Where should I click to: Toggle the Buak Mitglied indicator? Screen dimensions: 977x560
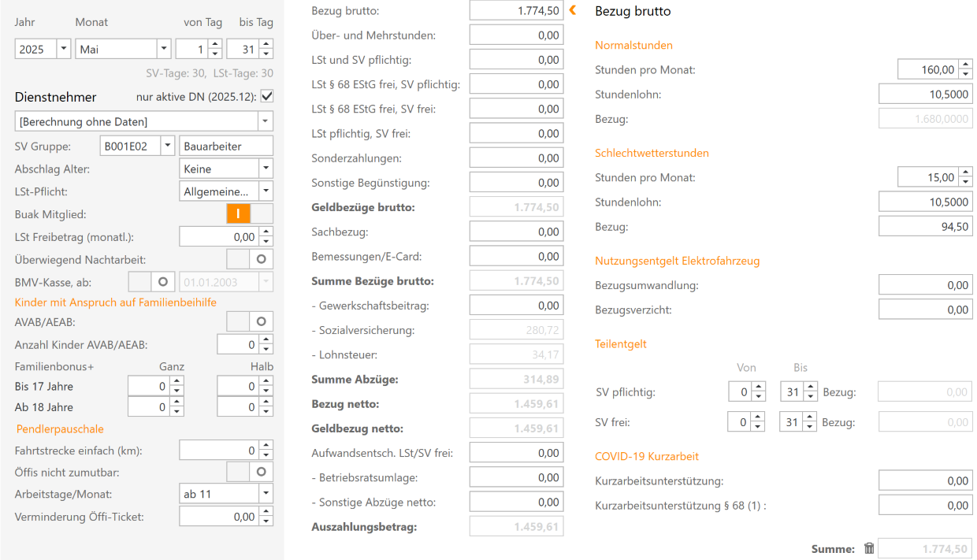(x=238, y=213)
